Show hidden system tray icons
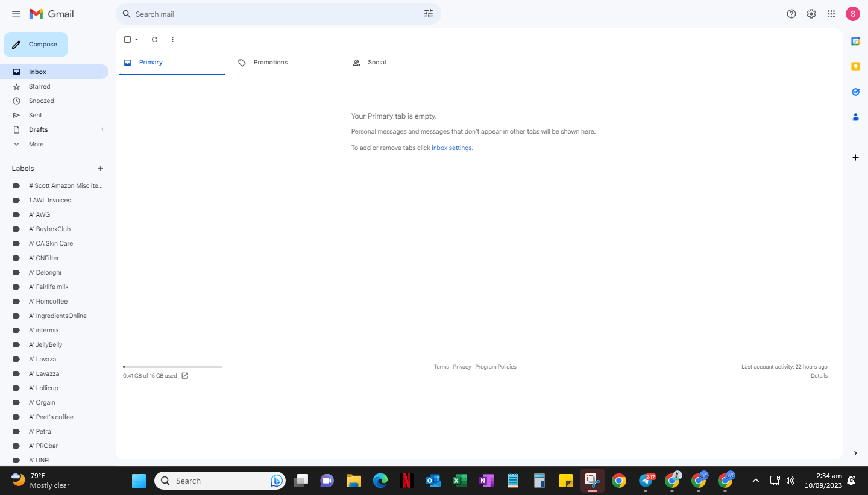The width and height of the screenshot is (868, 495). click(x=756, y=481)
